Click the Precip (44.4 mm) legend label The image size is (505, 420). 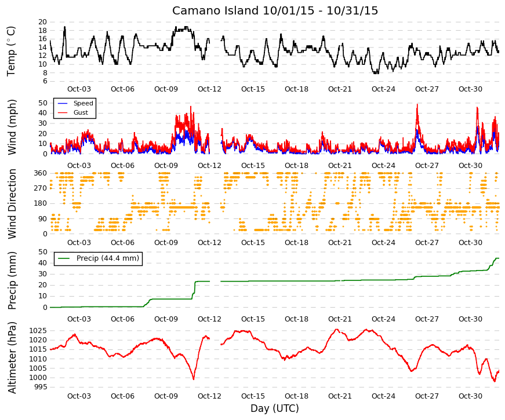click(108, 258)
